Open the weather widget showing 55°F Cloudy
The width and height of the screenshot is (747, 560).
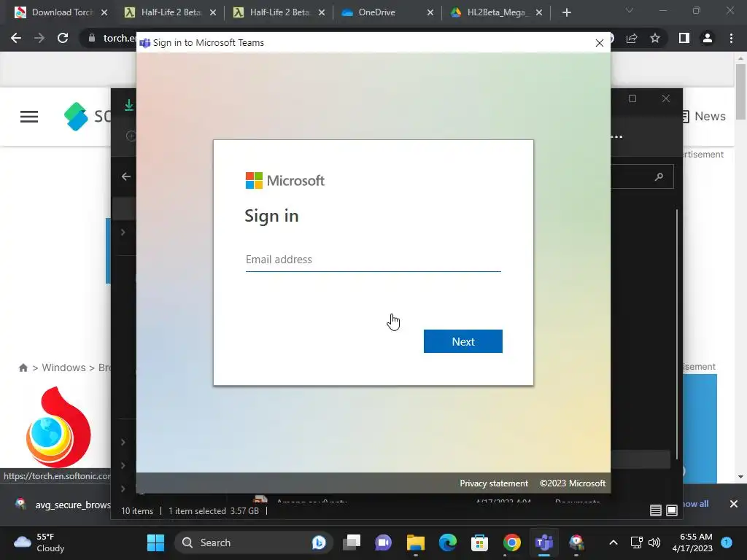pyautogui.click(x=39, y=542)
